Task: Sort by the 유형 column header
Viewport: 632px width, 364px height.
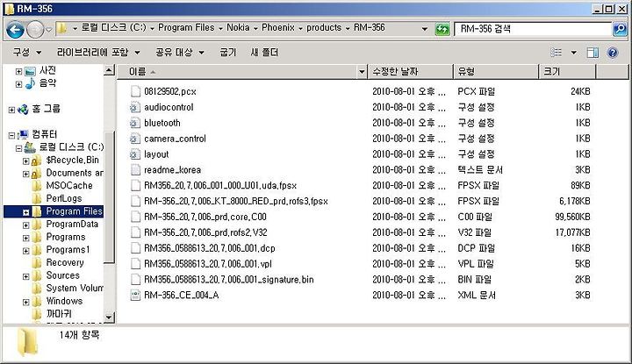Action: [x=496, y=72]
